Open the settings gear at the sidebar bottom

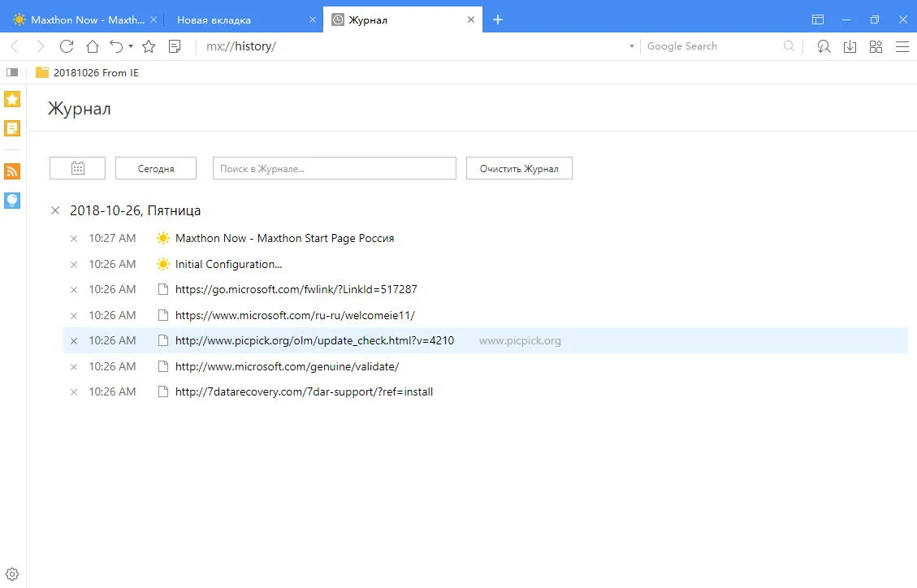pos(12,574)
